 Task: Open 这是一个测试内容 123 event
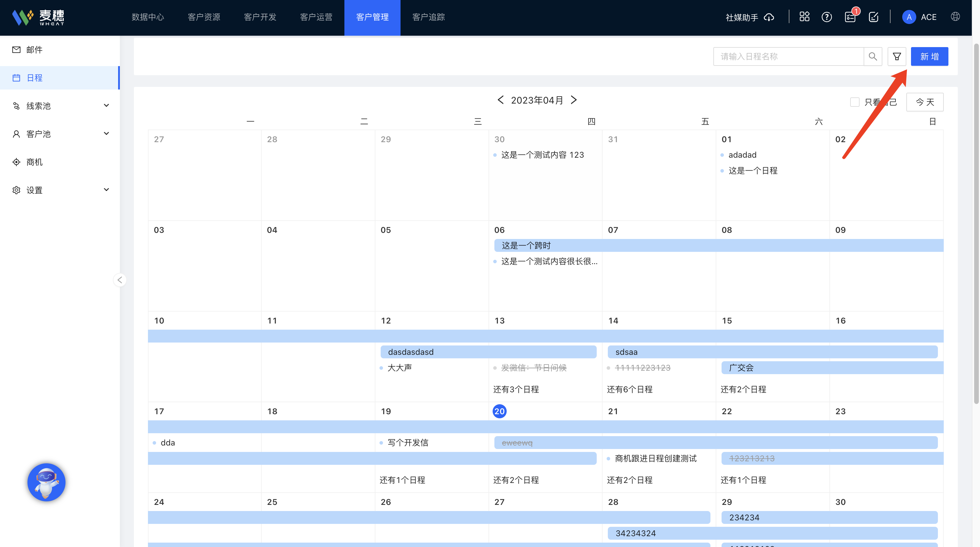tap(542, 154)
